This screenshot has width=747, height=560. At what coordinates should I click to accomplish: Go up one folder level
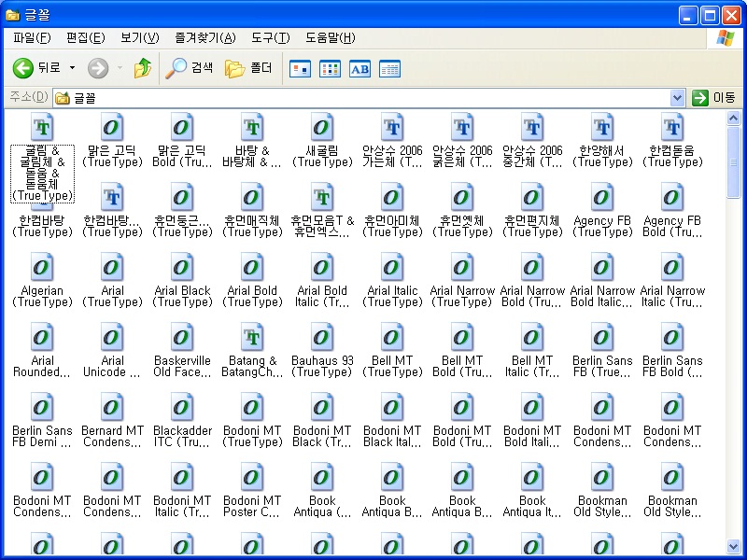[x=143, y=68]
